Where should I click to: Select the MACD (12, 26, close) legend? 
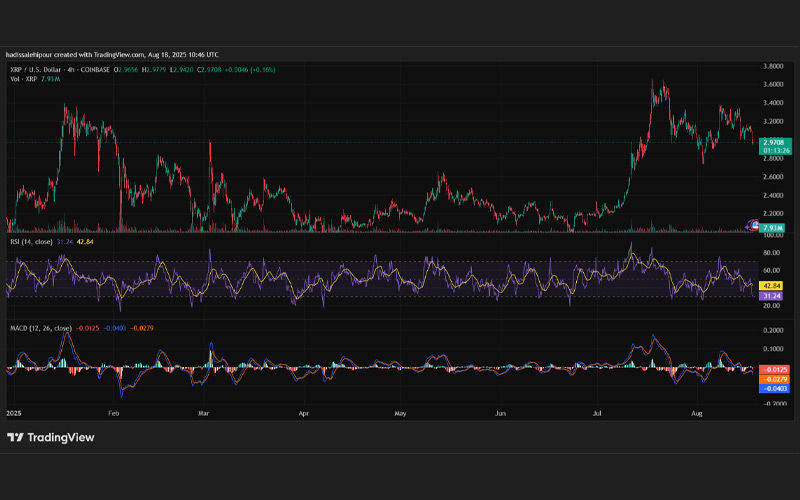coord(41,328)
